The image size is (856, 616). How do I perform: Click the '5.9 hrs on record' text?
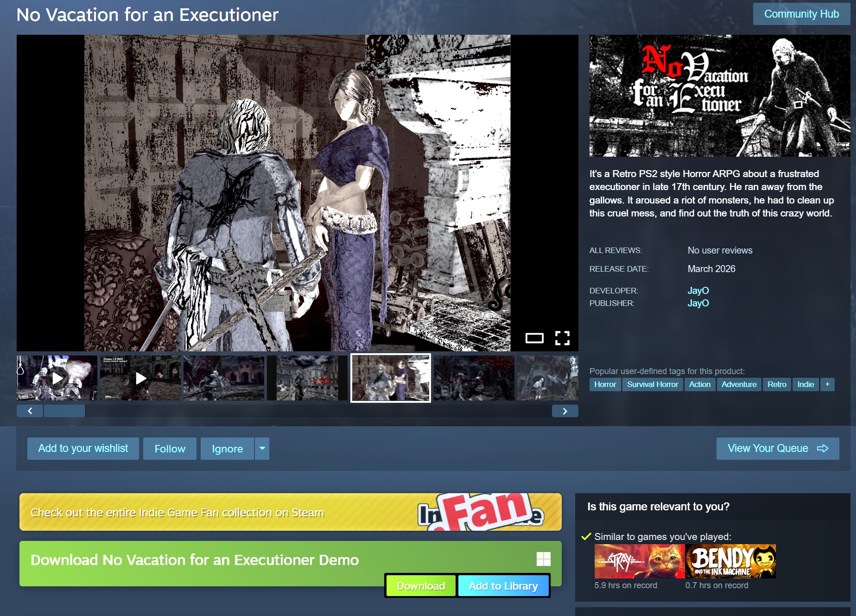point(626,585)
